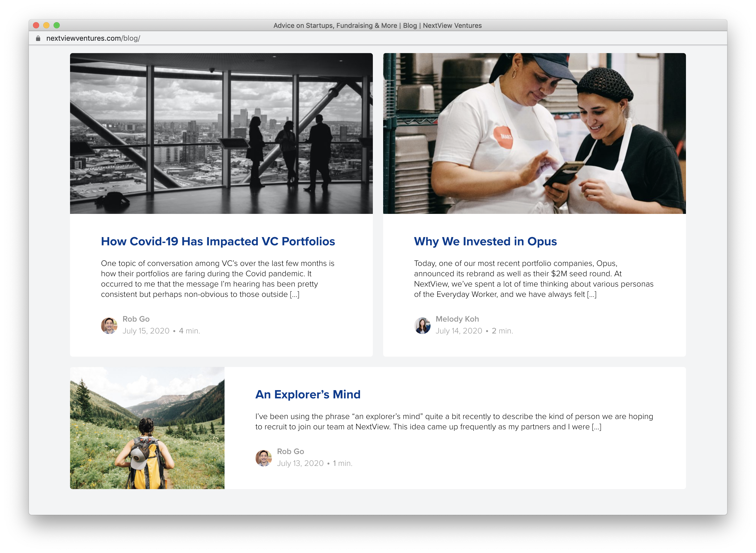Click Rob Go author name under Explorer's Mind
The image size is (756, 553).
[x=290, y=451]
